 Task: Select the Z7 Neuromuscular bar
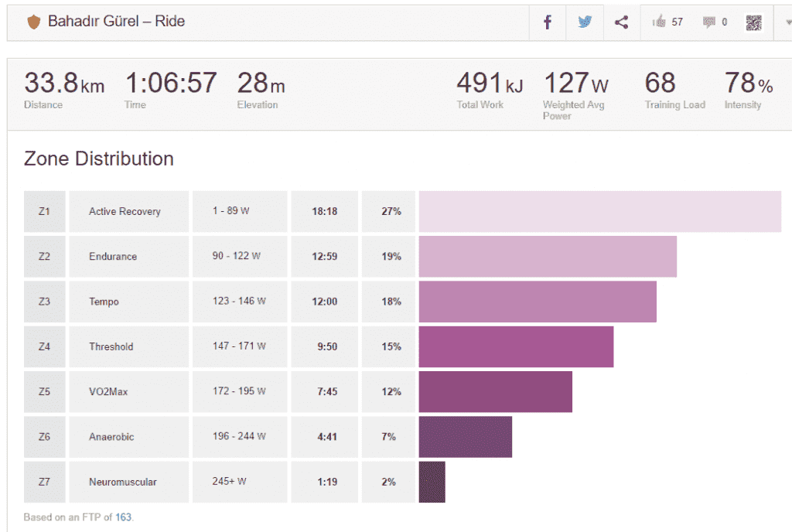(432, 482)
